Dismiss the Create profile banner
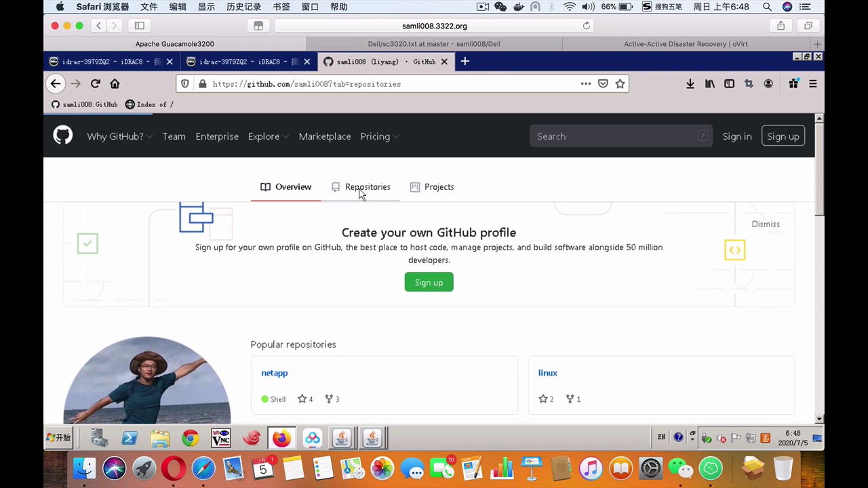This screenshot has width=868, height=488. coord(766,224)
